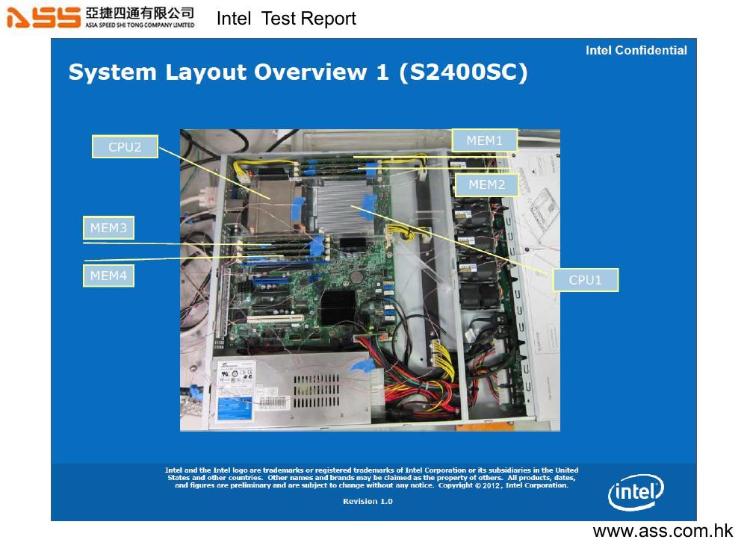The image size is (747, 560).
Task: Select the MEM1 callout label
Action: coord(485,140)
